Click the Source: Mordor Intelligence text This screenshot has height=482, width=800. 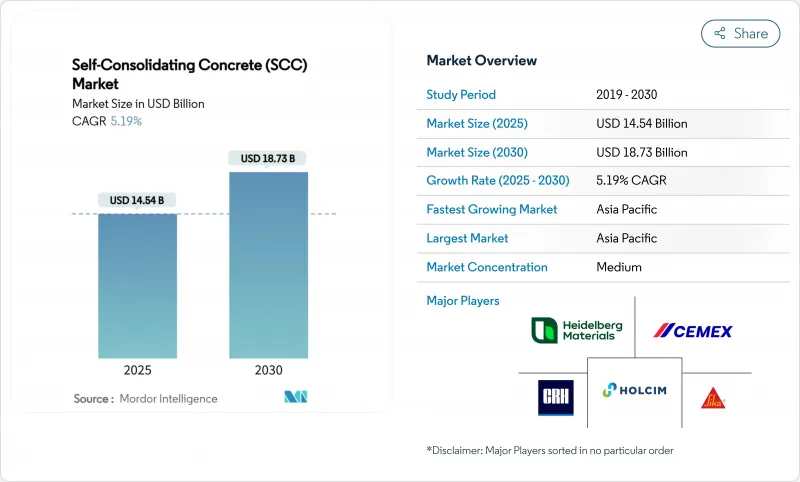[x=145, y=398]
